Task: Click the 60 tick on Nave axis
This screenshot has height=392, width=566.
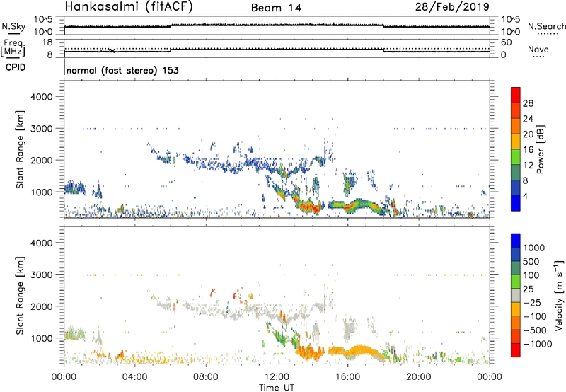Action: 506,42
